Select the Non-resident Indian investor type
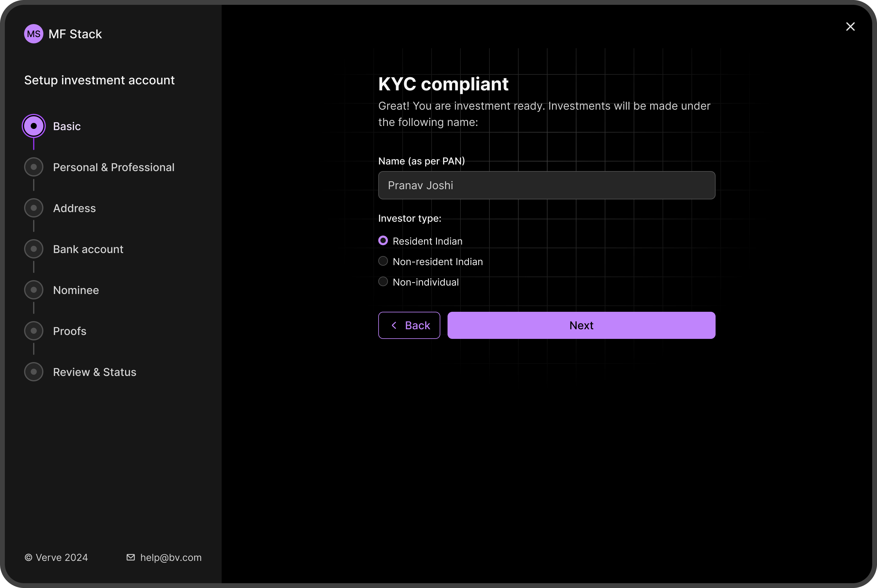 383,261
